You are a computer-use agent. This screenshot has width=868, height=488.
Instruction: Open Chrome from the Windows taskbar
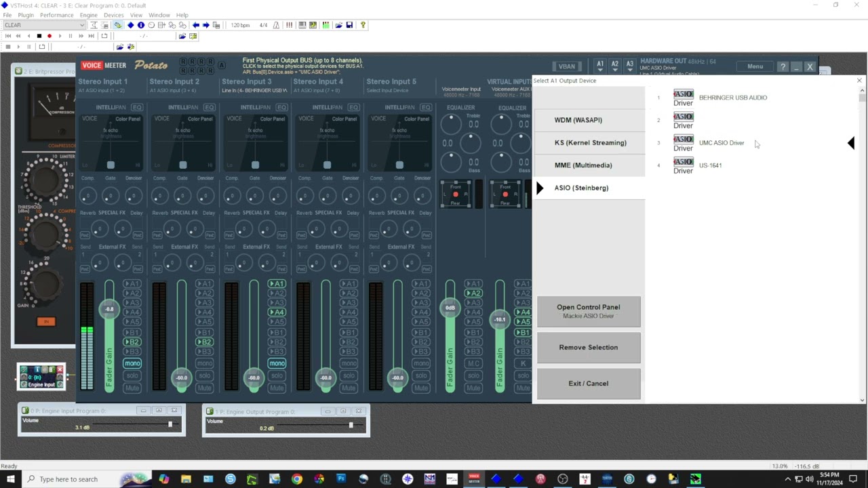click(x=297, y=479)
